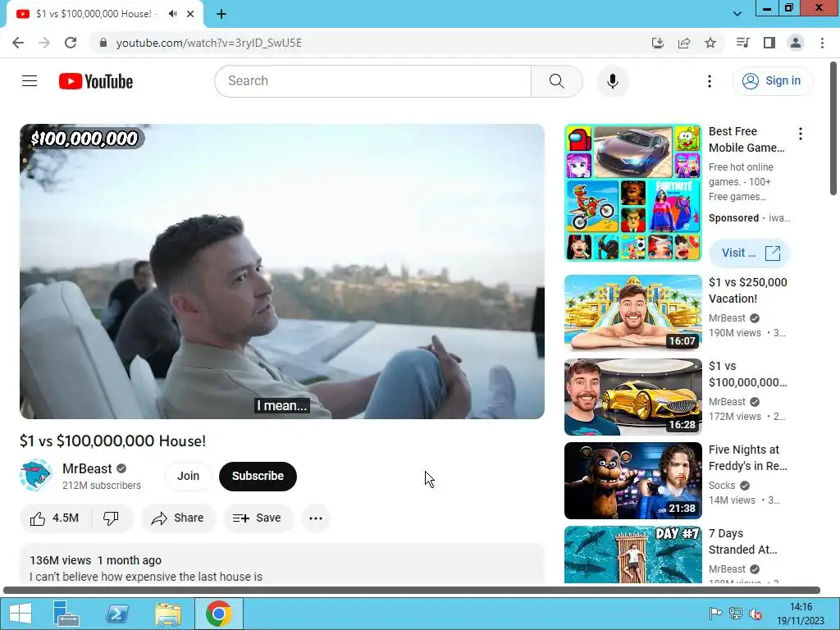Open sponsored Best Free Mobile Games thumbnail

point(632,193)
